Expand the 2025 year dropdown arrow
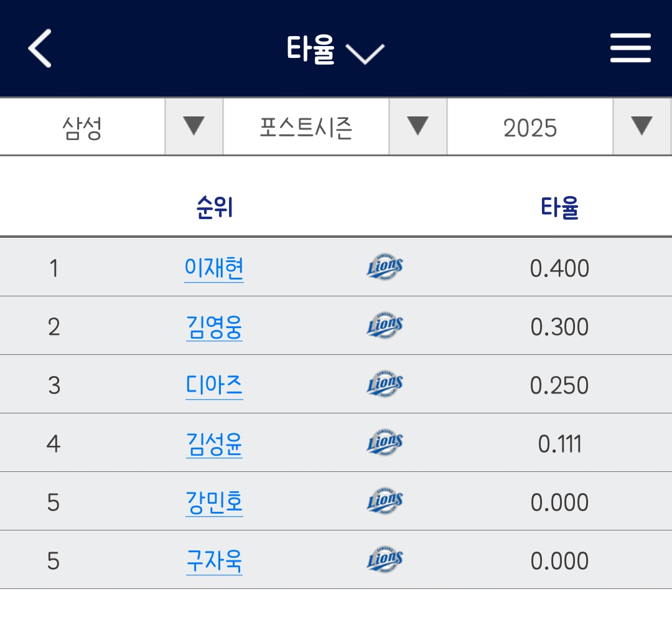 click(642, 126)
